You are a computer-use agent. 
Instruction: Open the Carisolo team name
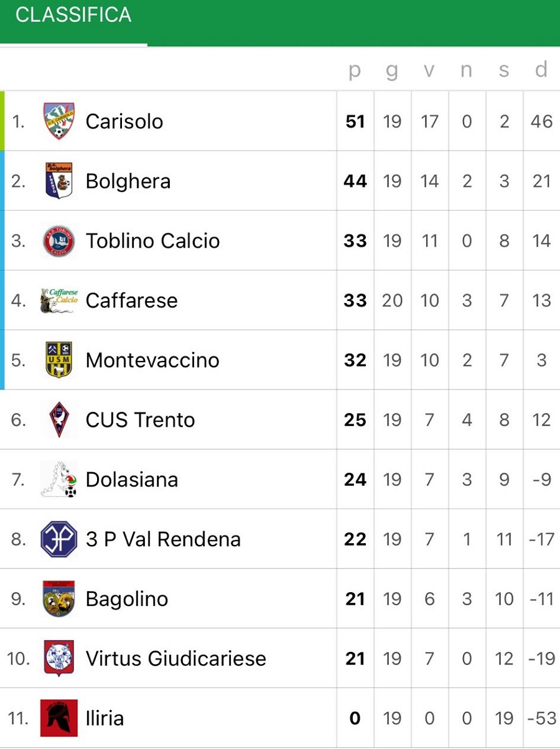(124, 121)
